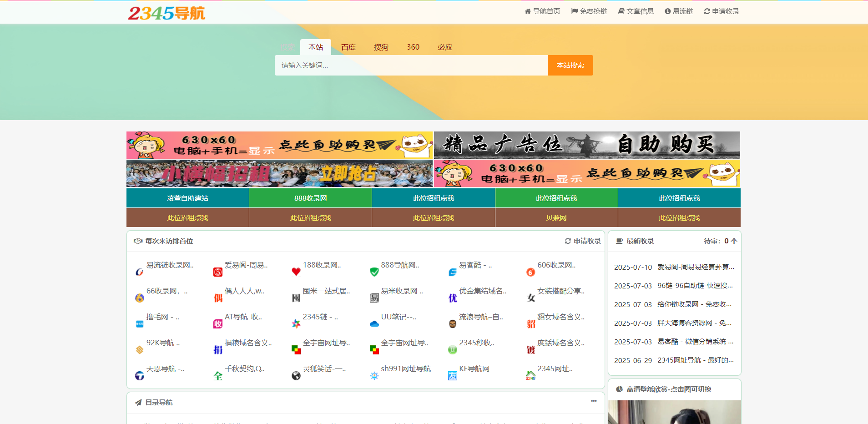Click 偶人人人 site link
Image resolution: width=868 pixels, height=424 pixels.
(x=244, y=291)
